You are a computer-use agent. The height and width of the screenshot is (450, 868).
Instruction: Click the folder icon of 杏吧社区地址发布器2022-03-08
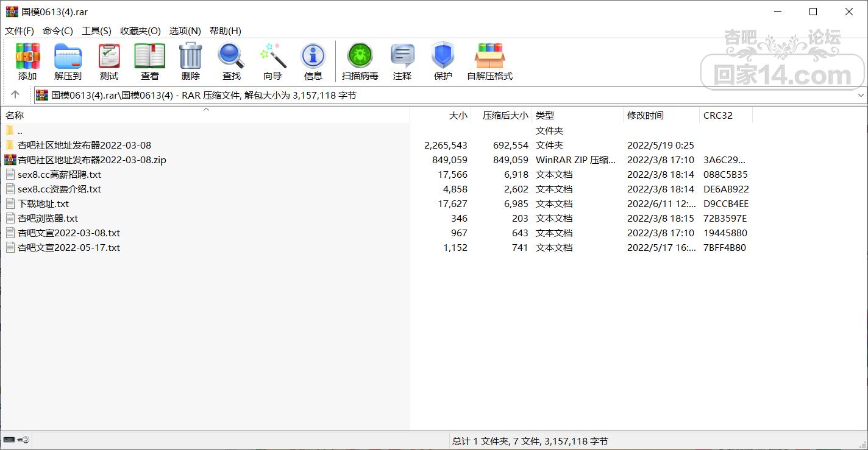(10, 145)
